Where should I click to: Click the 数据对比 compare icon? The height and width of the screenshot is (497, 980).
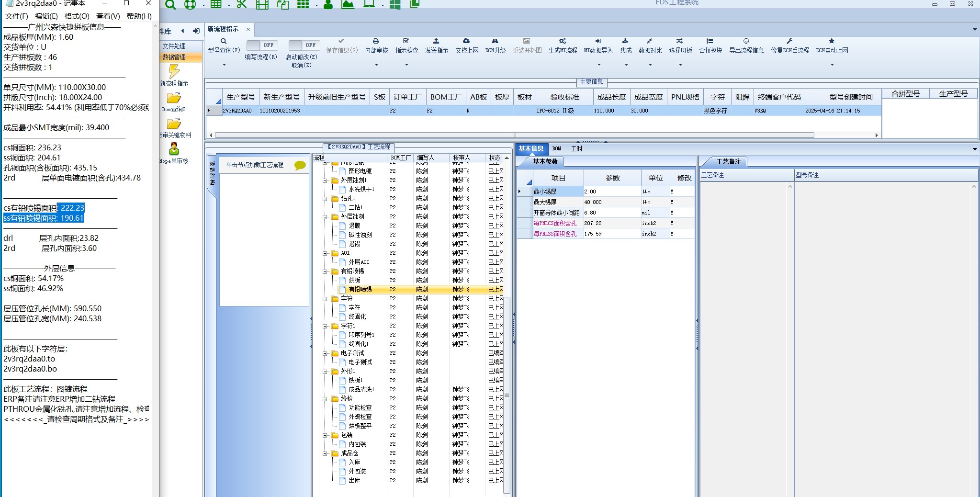[649, 41]
